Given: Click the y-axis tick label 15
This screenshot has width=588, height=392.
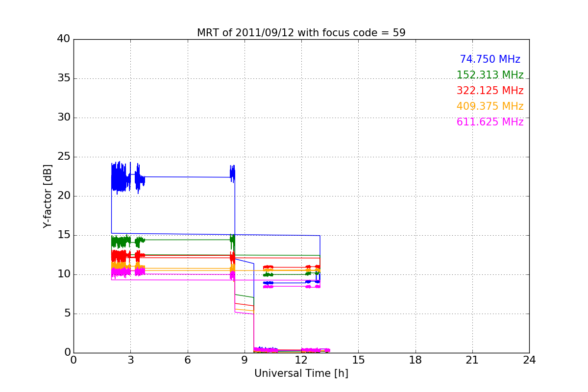Looking at the screenshot, I should (64, 235).
